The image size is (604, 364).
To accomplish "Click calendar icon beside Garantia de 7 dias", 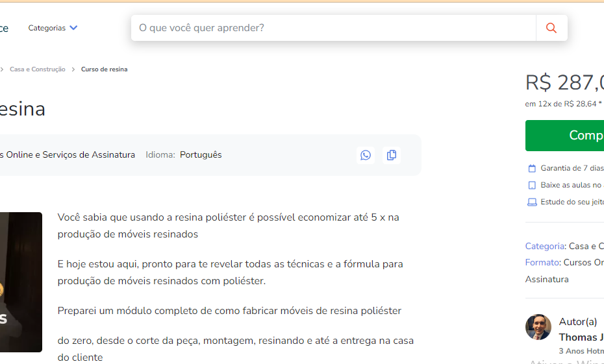I will coord(532,168).
